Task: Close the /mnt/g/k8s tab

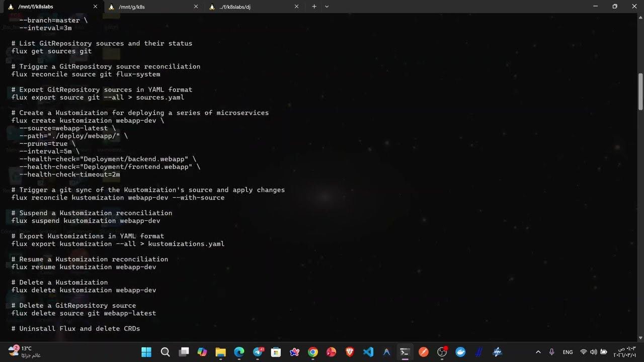Action: [196, 7]
